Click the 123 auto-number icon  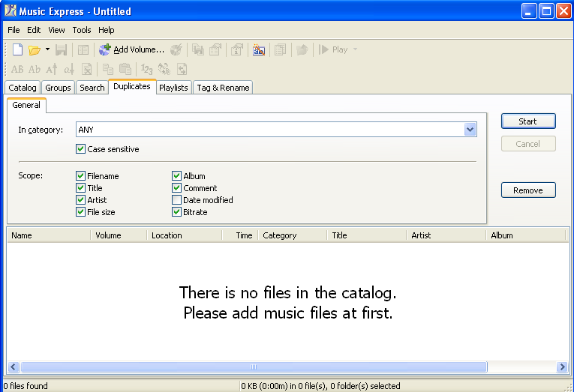(x=147, y=69)
